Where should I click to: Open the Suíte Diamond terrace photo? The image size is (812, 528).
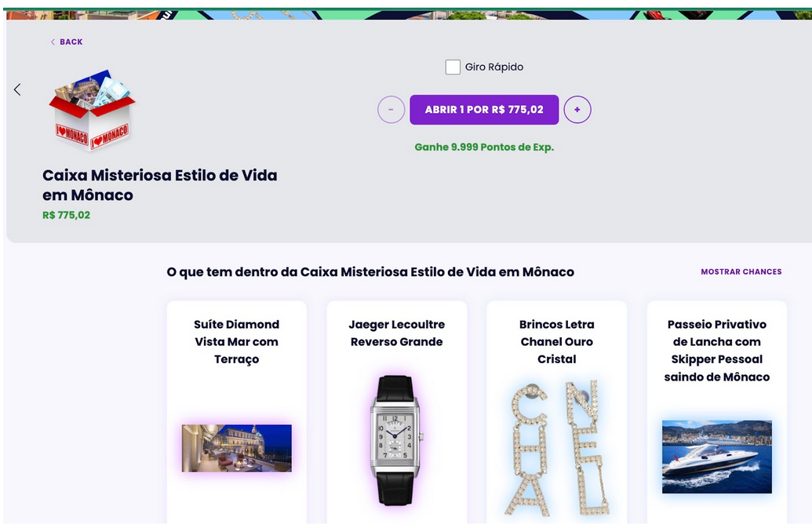click(x=237, y=448)
